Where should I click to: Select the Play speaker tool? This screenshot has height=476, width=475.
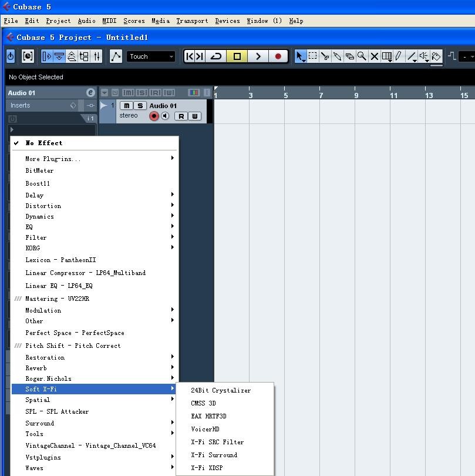pyautogui.click(x=424, y=56)
